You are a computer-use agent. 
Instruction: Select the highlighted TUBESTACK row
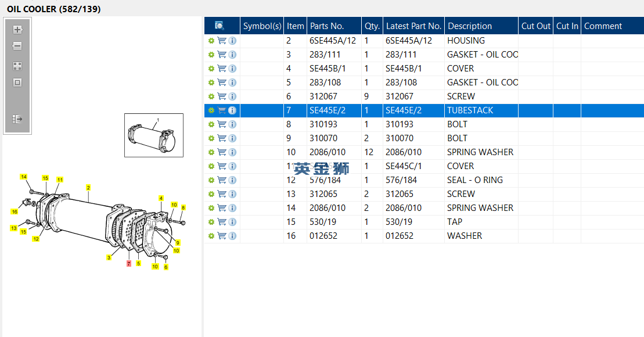point(470,110)
